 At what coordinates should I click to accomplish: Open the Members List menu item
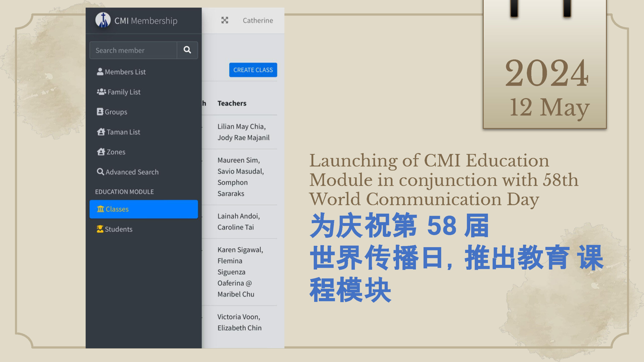click(144, 72)
